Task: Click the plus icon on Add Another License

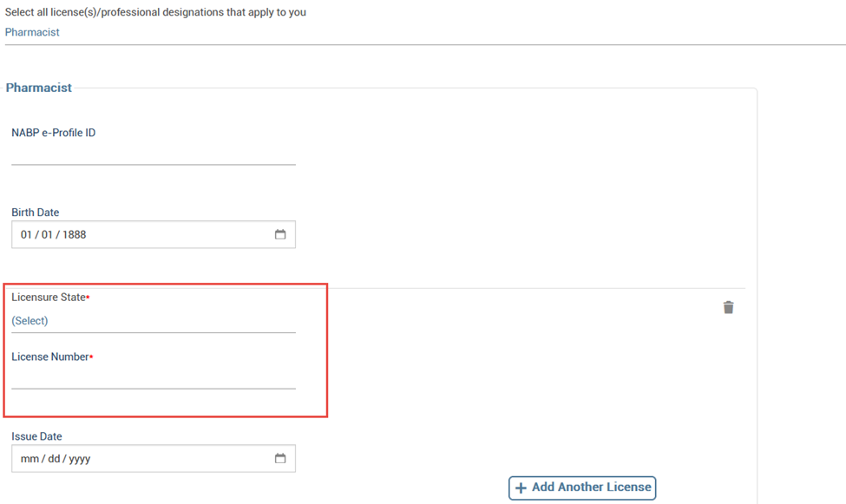Action: click(x=521, y=488)
